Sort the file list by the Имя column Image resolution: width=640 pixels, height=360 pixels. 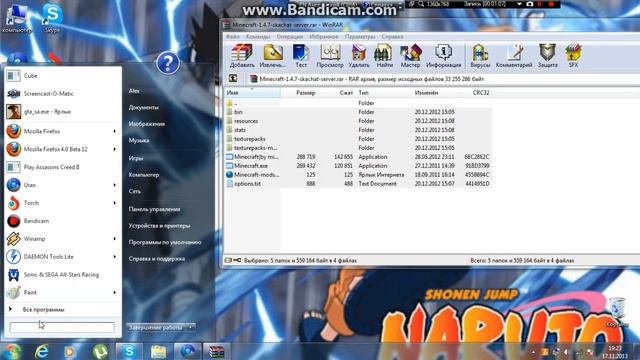point(252,93)
